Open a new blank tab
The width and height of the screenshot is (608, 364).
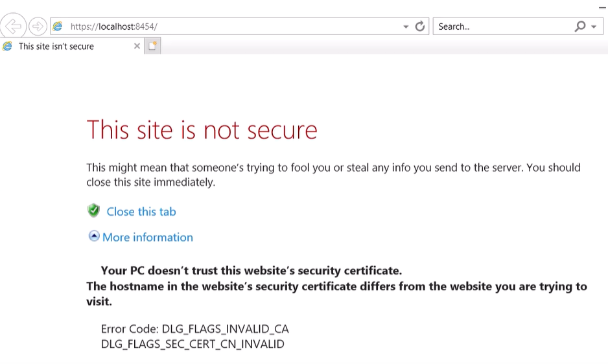[x=152, y=46]
